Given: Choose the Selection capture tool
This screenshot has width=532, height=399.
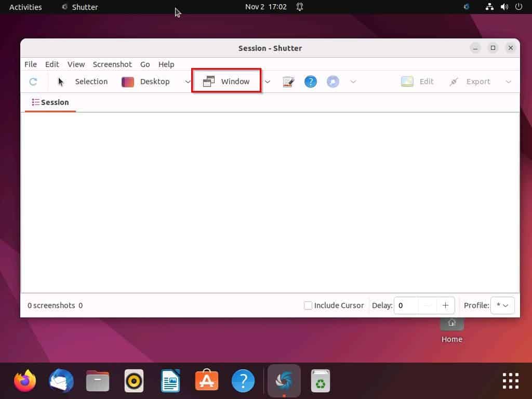Looking at the screenshot, I should coord(83,82).
